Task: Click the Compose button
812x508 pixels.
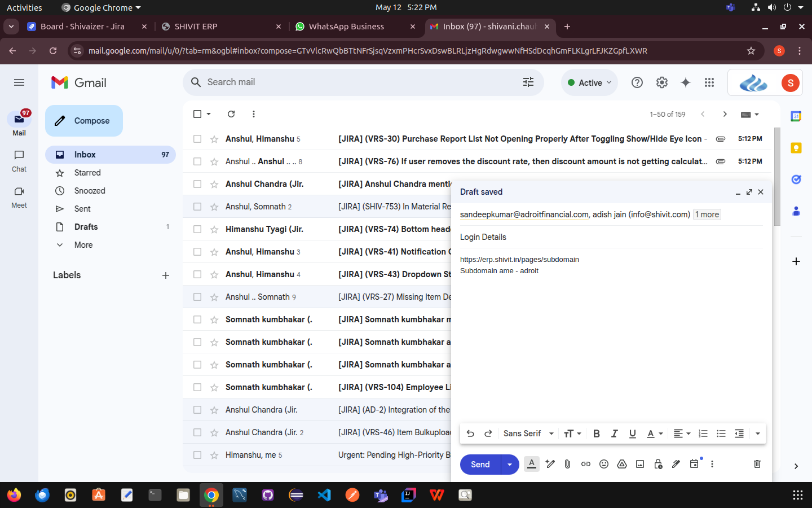Action: 84,121
